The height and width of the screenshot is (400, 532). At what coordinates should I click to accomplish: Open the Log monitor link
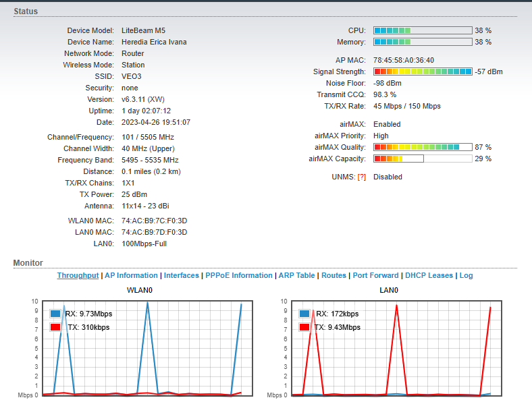tap(467, 275)
